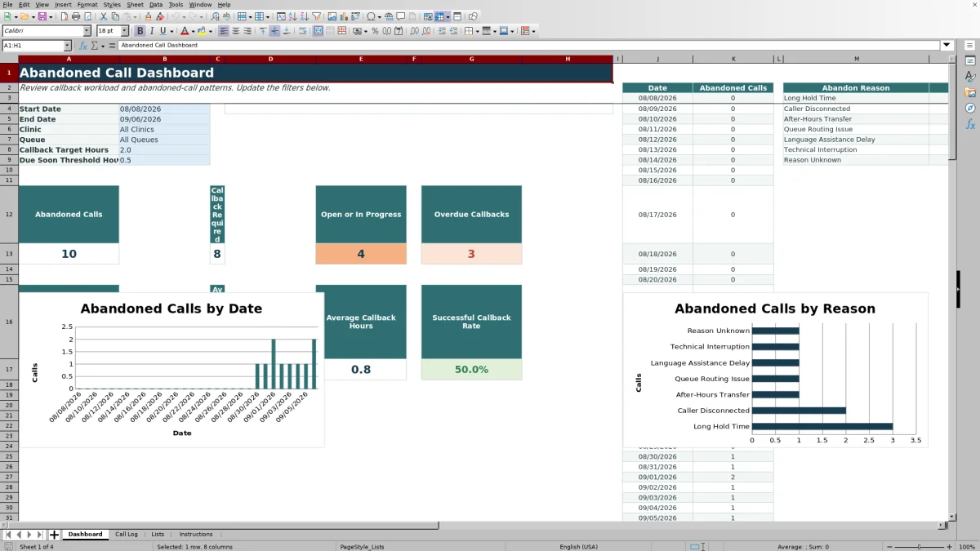This screenshot has width=980, height=551.
Task: Toggle Underline formatting
Action: point(163,31)
